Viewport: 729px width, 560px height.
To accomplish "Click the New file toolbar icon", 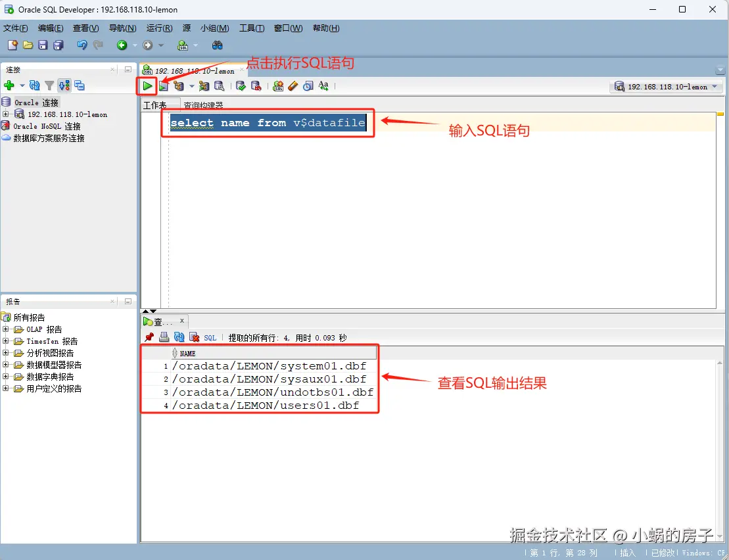I will [12, 45].
